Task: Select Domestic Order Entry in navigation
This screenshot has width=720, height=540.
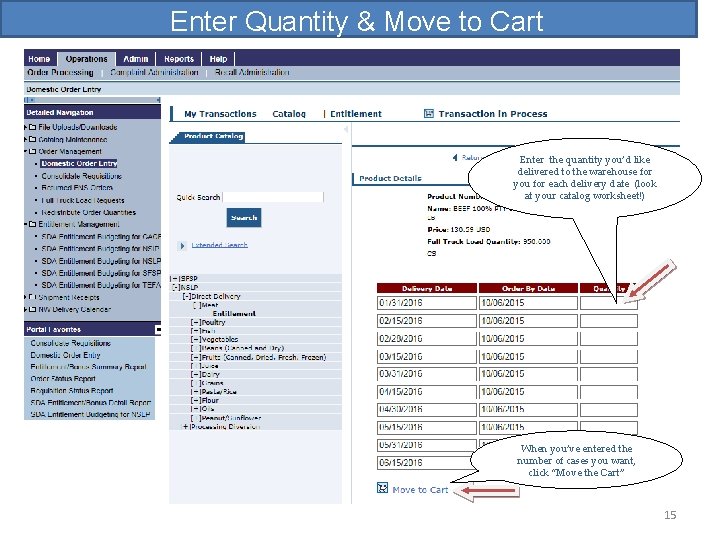Action: (x=79, y=163)
